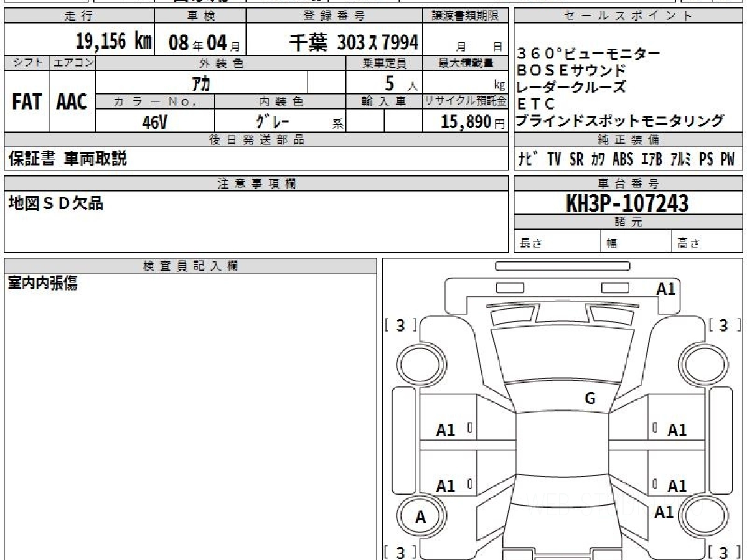The height and width of the screenshot is (560, 747).
Task: Select the FAT shift value
Action: (27, 102)
